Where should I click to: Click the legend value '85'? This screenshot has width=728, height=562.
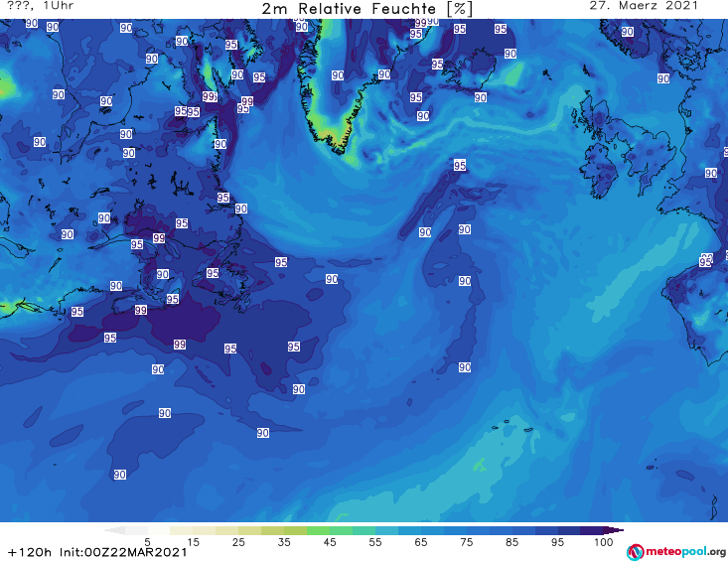pyautogui.click(x=511, y=542)
